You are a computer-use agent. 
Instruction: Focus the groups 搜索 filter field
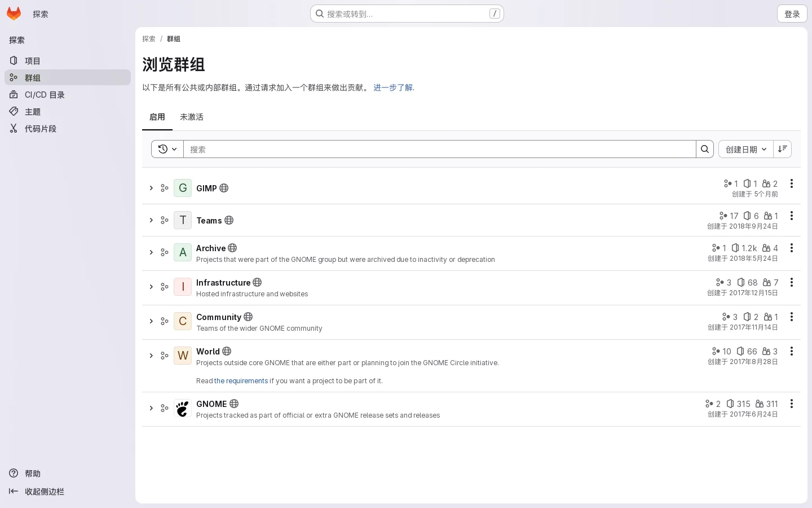pyautogui.click(x=440, y=149)
